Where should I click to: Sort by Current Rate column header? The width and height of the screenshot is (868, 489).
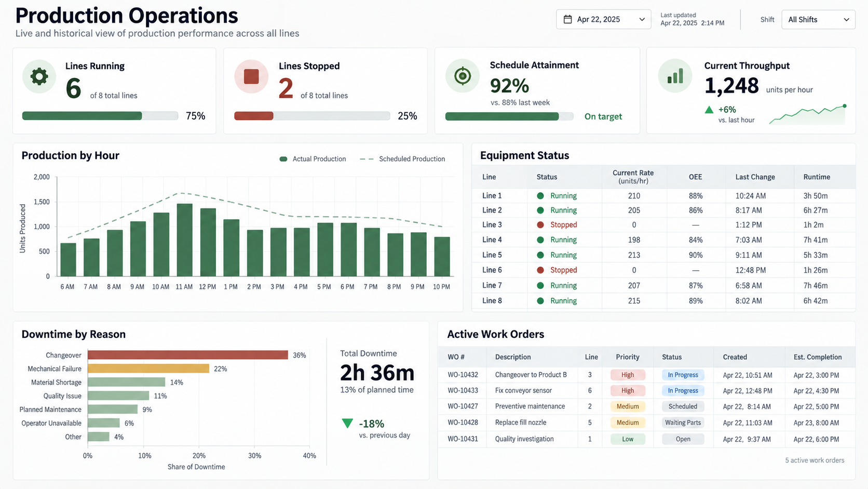tap(633, 177)
